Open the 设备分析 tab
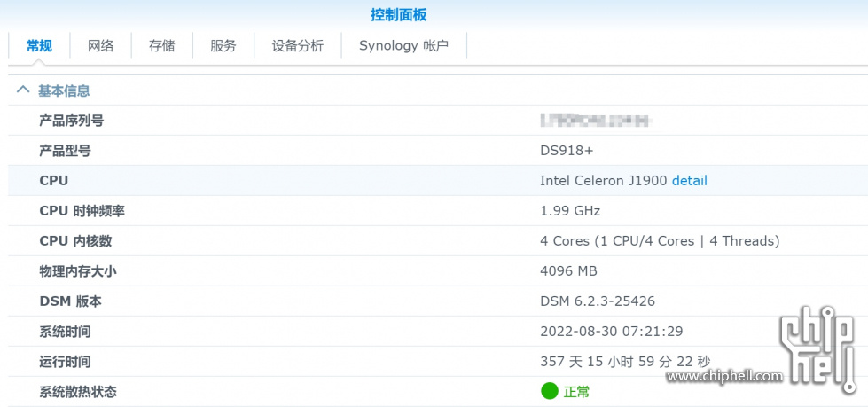 coord(298,45)
